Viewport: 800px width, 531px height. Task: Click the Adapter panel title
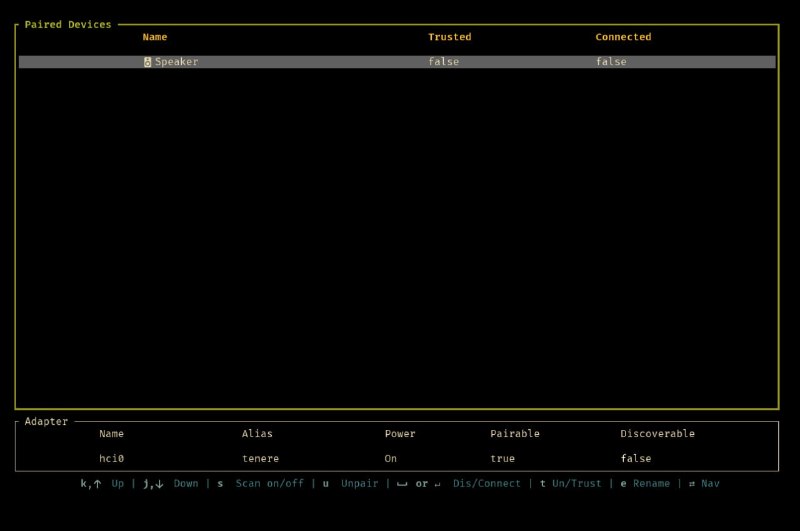(46, 421)
